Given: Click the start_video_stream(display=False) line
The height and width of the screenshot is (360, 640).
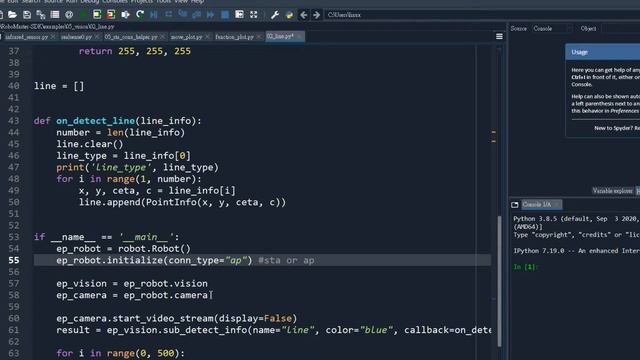Looking at the screenshot, I should (177, 318).
